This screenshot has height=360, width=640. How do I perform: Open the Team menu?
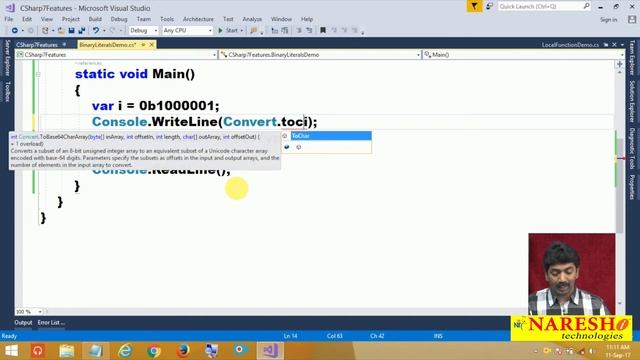pos(144,19)
